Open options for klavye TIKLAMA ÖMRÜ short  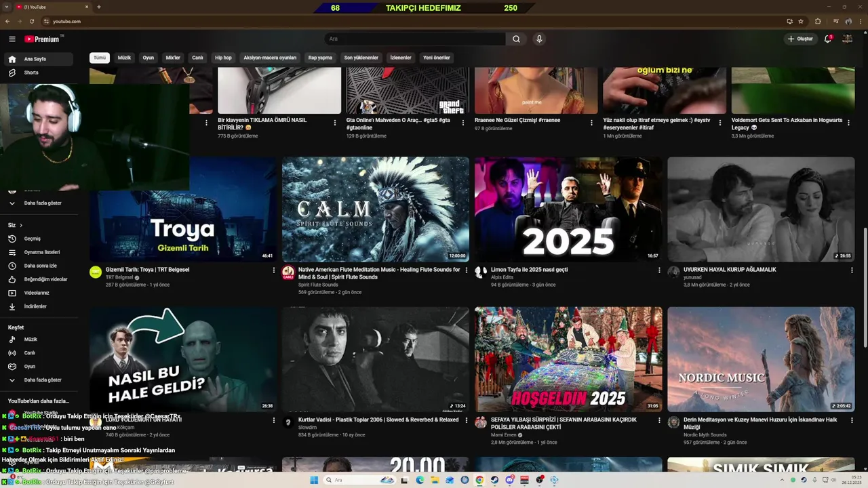335,123
